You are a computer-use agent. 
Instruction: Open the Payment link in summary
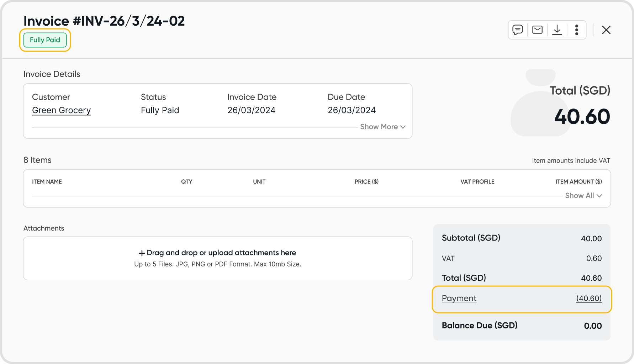(459, 298)
